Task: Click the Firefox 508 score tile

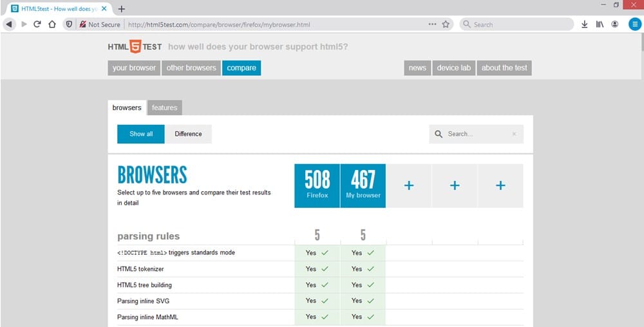Action: [317, 186]
